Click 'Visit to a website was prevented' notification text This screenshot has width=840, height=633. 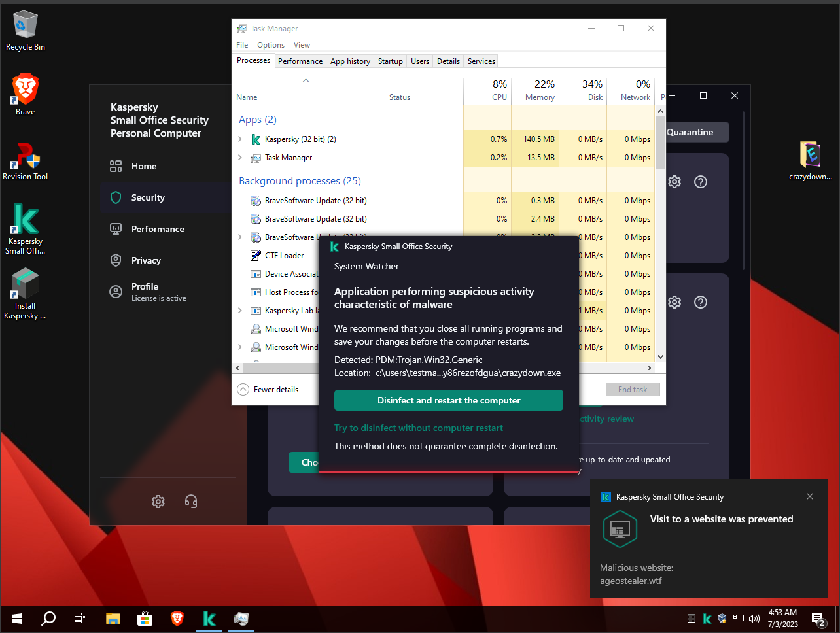point(722,519)
